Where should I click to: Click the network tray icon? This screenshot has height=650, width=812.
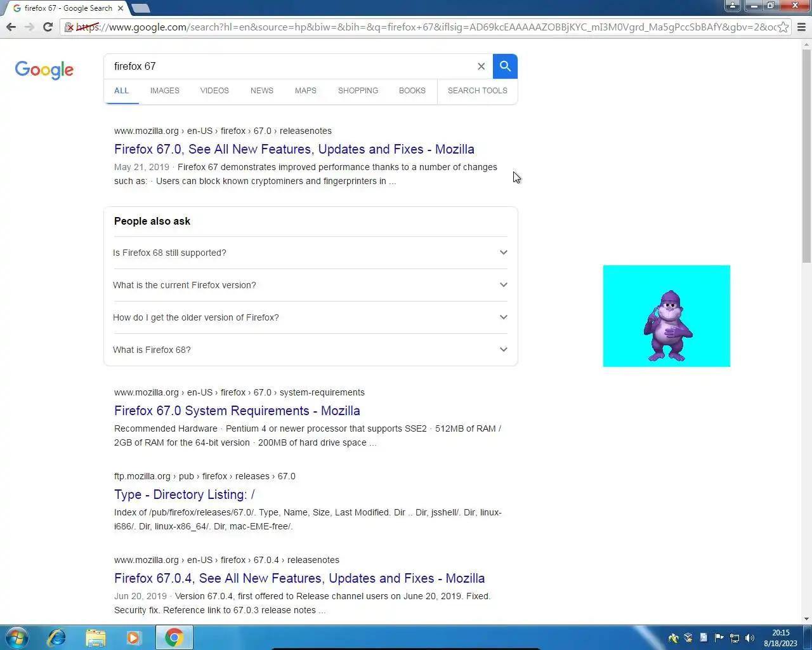click(735, 638)
